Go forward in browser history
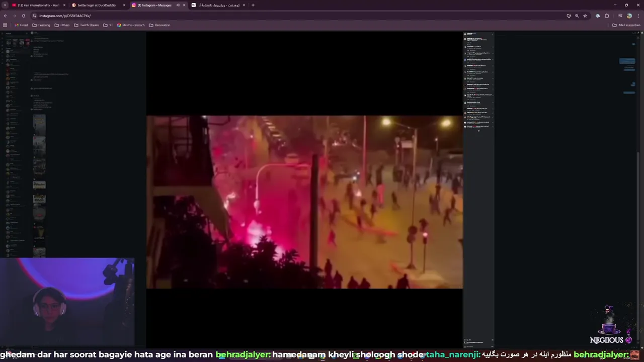The height and width of the screenshot is (362, 644). [14, 16]
